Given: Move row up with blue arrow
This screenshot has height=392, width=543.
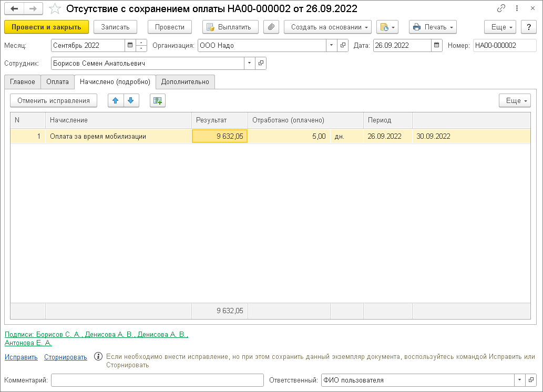Looking at the screenshot, I should [x=116, y=100].
